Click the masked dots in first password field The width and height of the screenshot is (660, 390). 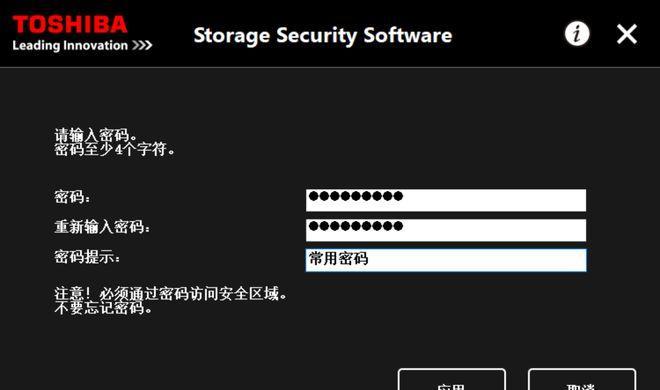click(x=356, y=196)
